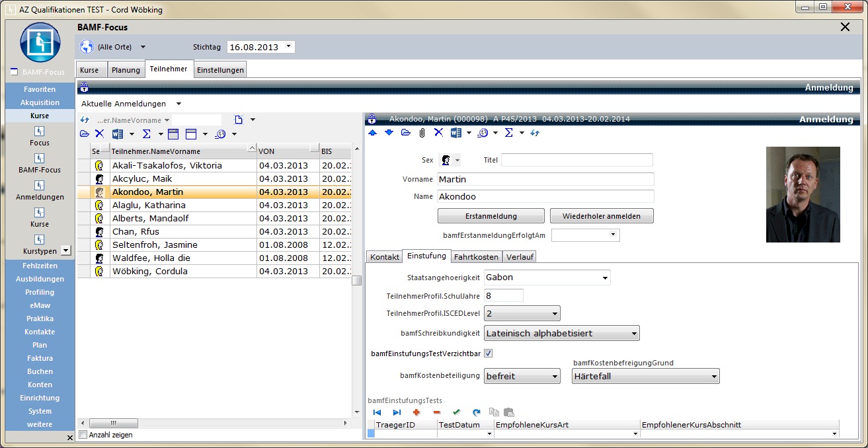This screenshot has height=448, width=868.
Task: Select participant Wöbking, Cordula
Action: [215, 272]
